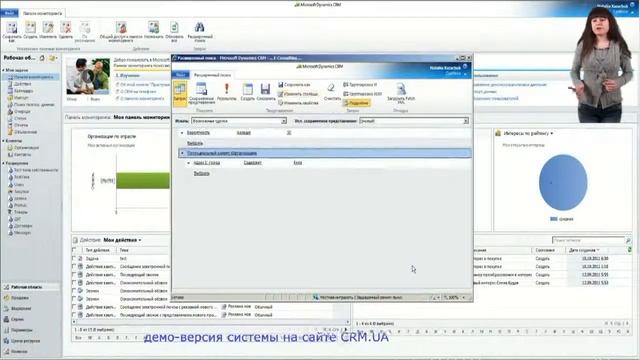Click into the records search input field

click(588, 240)
